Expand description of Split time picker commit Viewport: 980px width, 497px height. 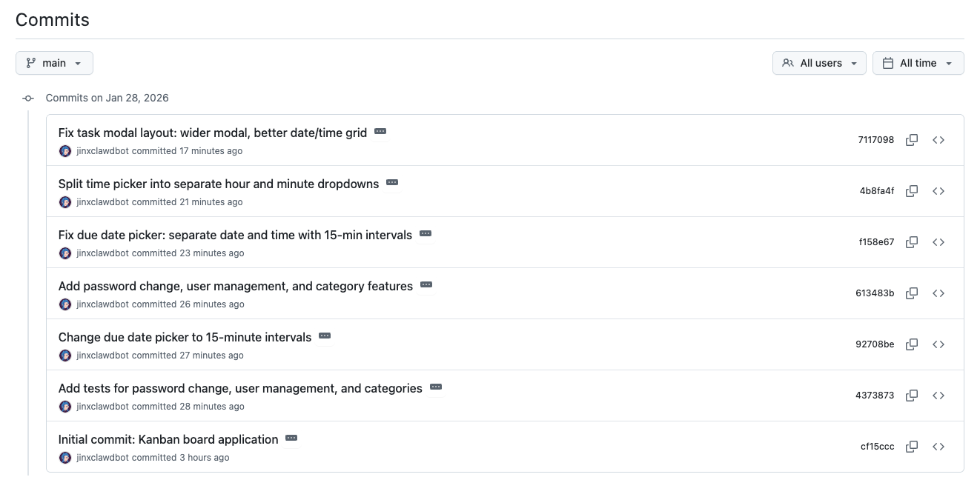[392, 182]
